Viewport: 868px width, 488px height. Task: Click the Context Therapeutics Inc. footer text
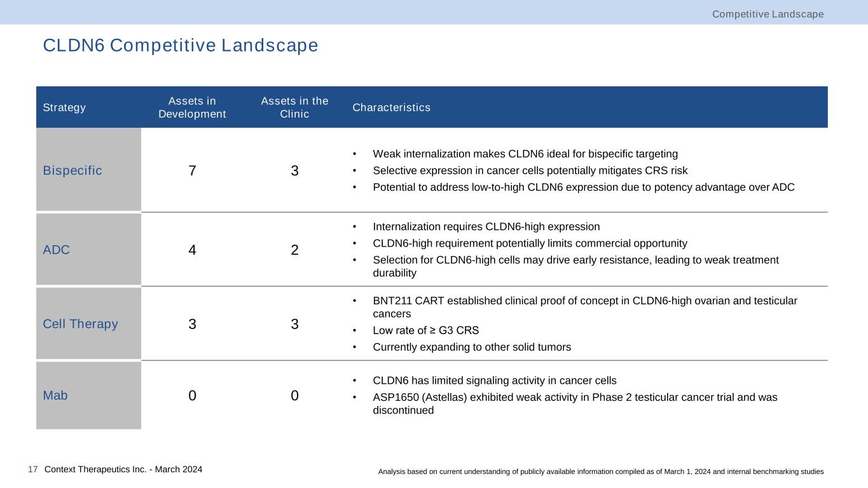point(123,469)
